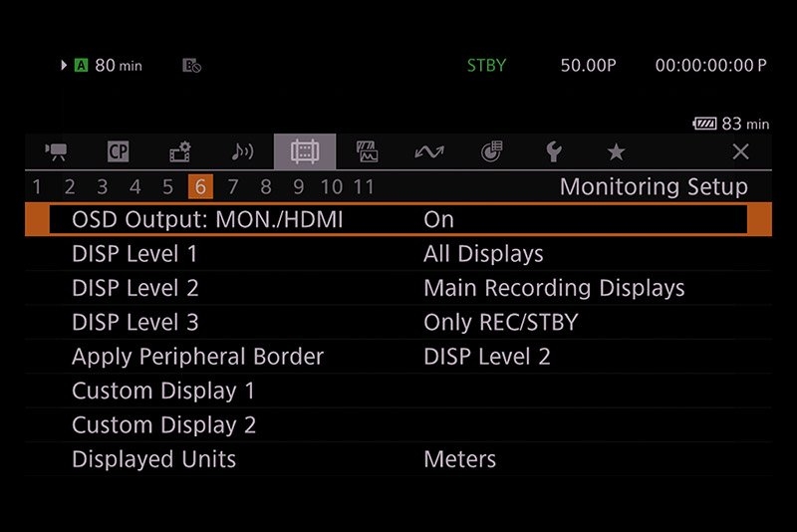797x532 pixels.
Task: Open the Recording/Media Setup menu icon
Action: pyautogui.click(x=180, y=151)
